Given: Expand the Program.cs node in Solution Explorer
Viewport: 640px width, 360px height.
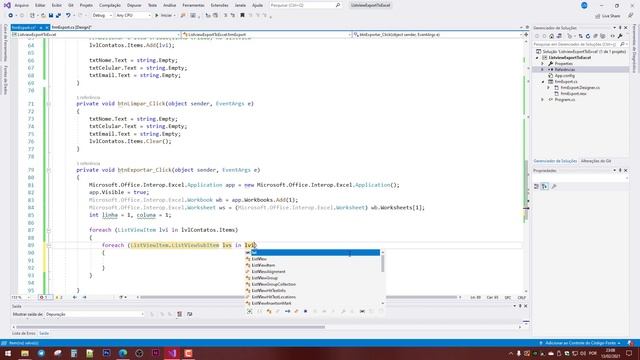Looking at the screenshot, I should [x=543, y=100].
